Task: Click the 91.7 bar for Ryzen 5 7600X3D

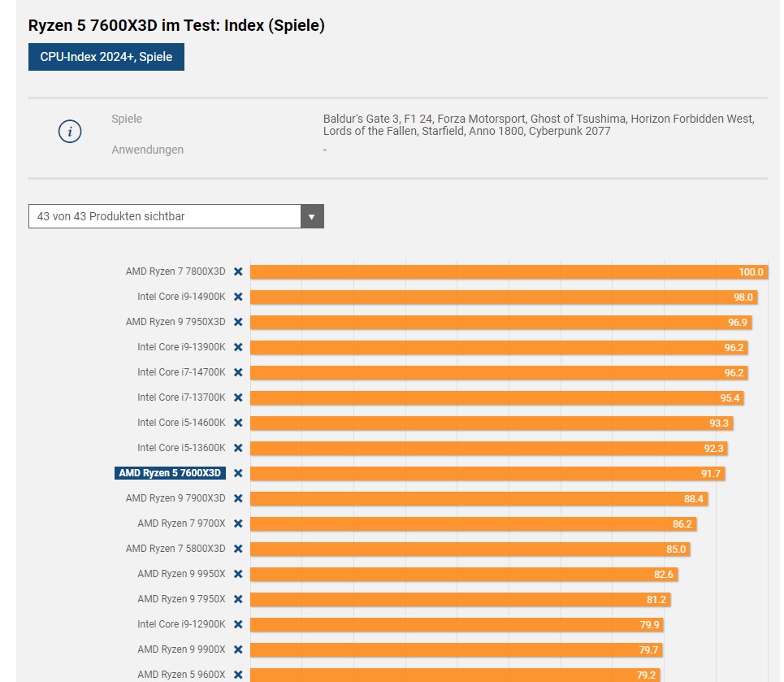Action: 487,473
